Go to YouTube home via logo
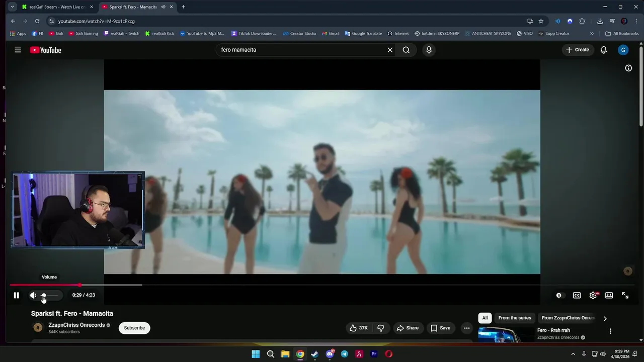Viewport: 644px width, 362px height. [45, 50]
